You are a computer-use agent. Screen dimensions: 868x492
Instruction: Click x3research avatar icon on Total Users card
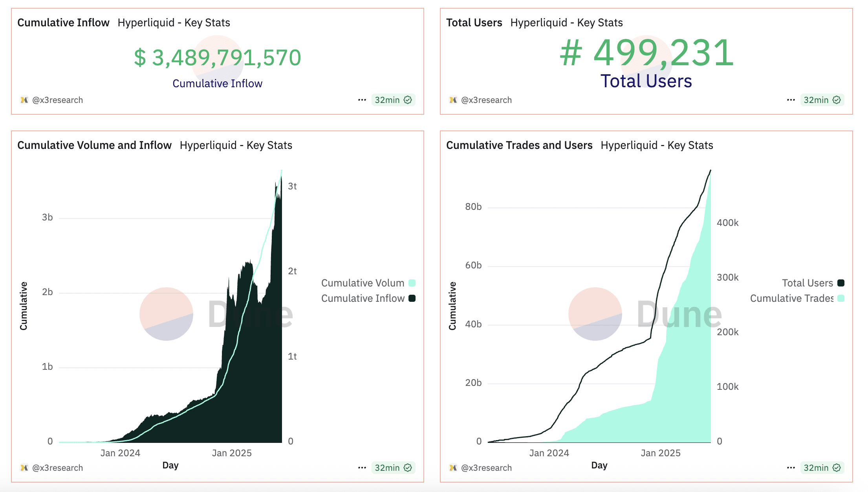453,100
